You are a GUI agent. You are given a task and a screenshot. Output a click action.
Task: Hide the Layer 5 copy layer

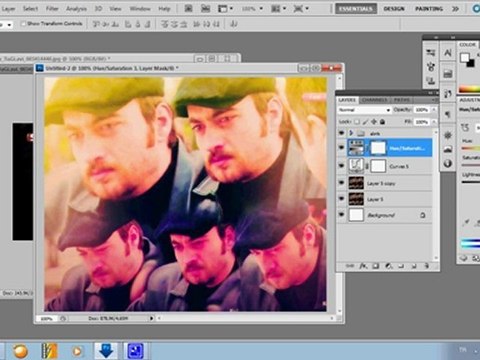341,183
